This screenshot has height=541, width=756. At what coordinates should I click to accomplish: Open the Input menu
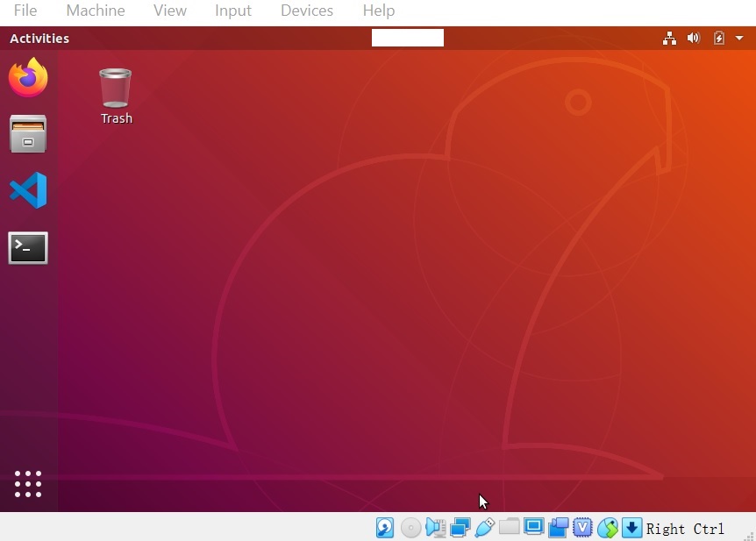[x=233, y=11]
